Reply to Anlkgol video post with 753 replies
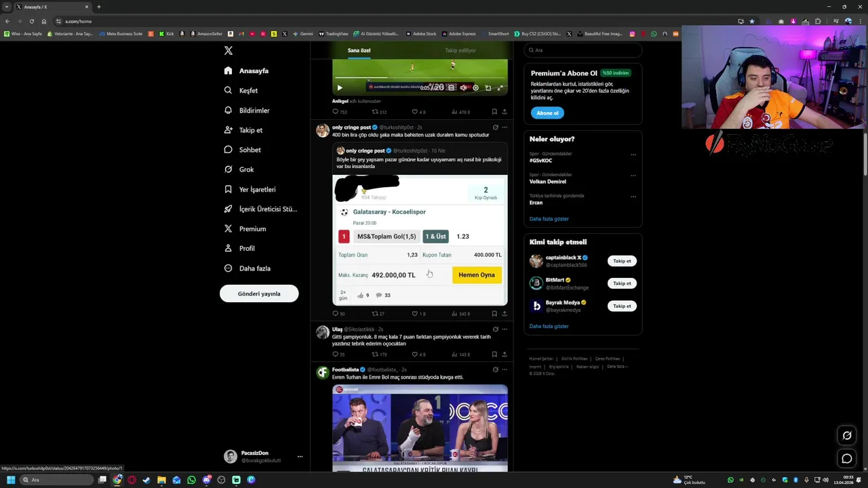This screenshot has width=868, height=488. click(340, 112)
